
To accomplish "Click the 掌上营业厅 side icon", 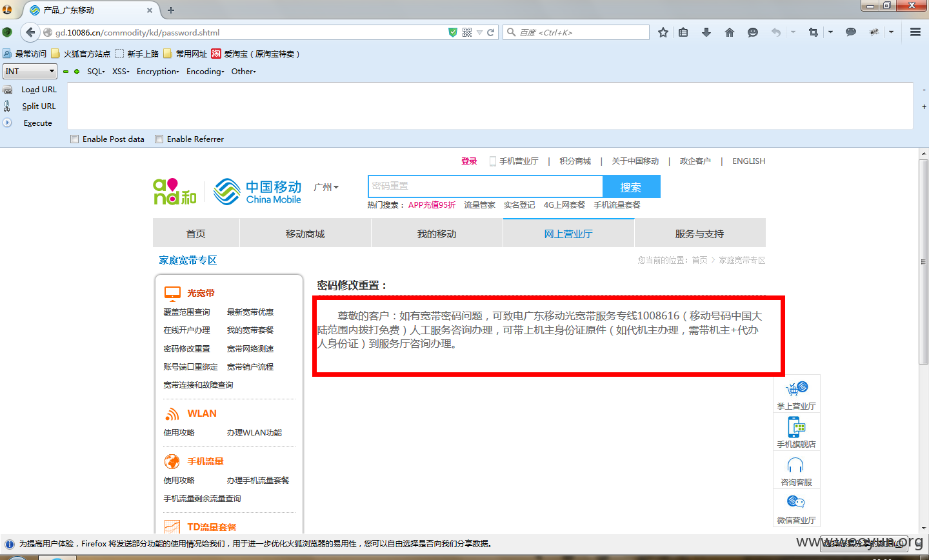I will tap(797, 388).
